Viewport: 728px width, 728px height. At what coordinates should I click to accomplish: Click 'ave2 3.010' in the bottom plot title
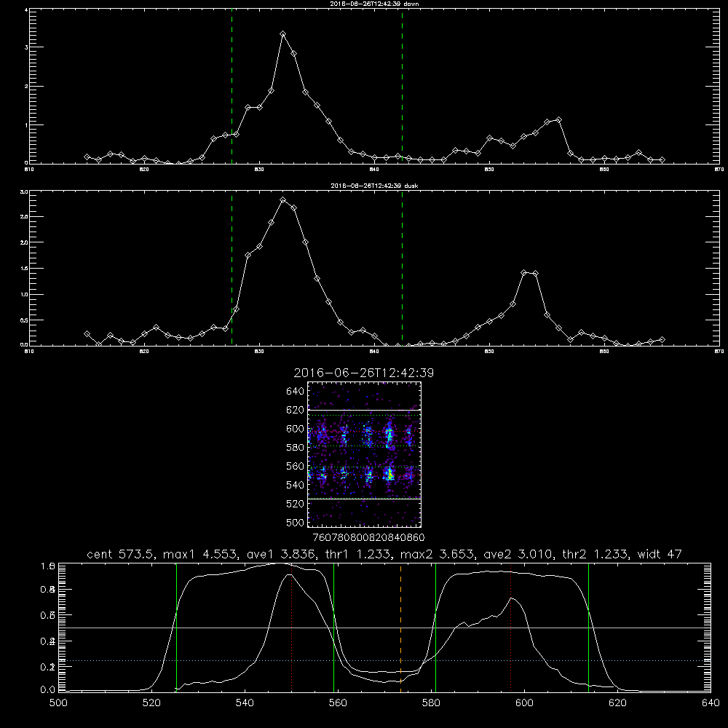518,554
